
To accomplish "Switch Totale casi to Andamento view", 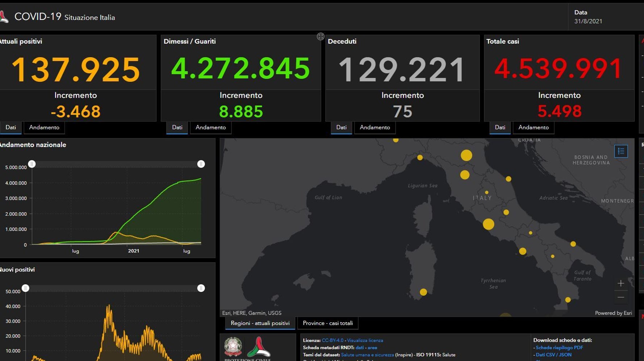I will coord(533,127).
